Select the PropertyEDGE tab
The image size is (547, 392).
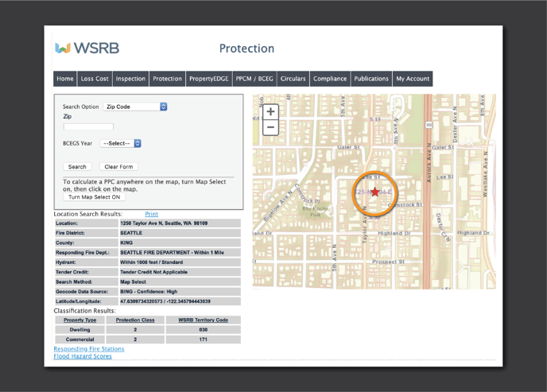pos(208,79)
